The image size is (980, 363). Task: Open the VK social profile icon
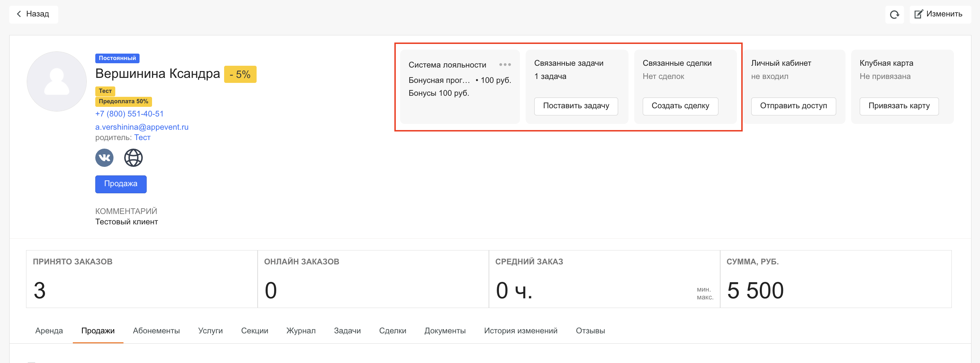pyautogui.click(x=104, y=158)
